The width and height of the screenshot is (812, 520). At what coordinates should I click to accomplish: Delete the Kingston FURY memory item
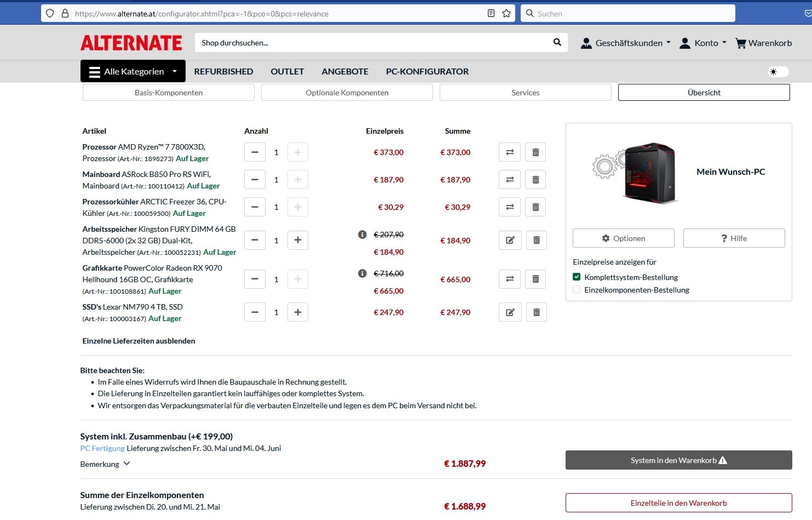(537, 240)
